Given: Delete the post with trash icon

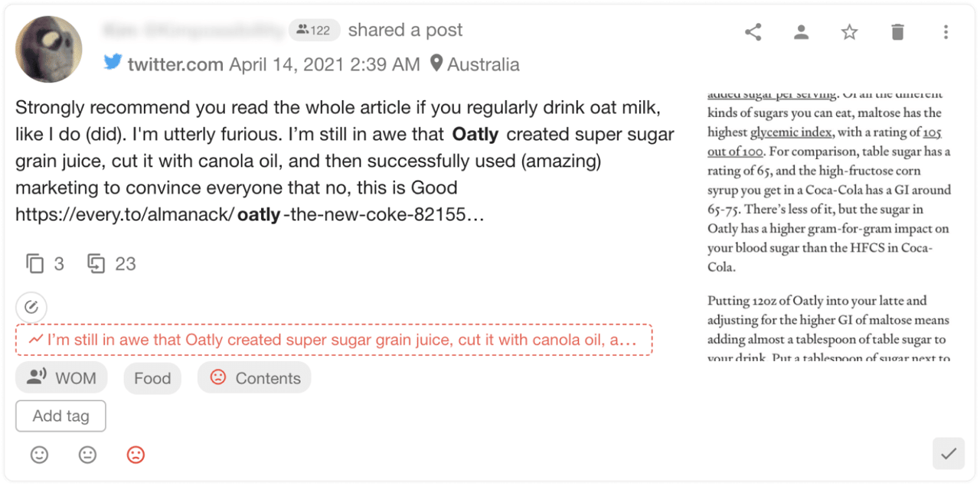Looking at the screenshot, I should point(897,32).
